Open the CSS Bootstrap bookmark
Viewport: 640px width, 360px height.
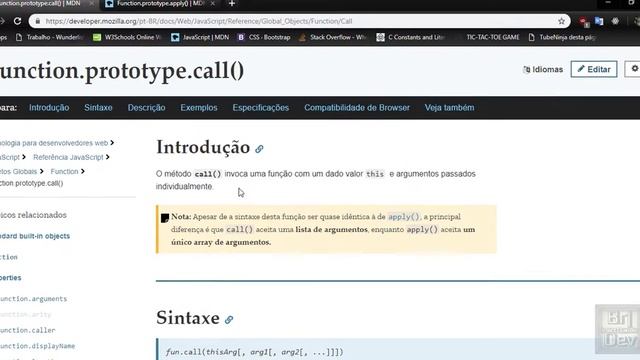(264, 37)
